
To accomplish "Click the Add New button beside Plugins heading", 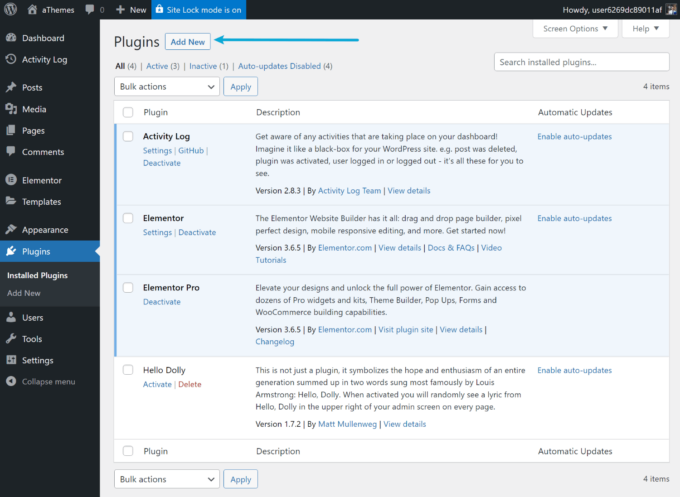I will pyautogui.click(x=188, y=42).
